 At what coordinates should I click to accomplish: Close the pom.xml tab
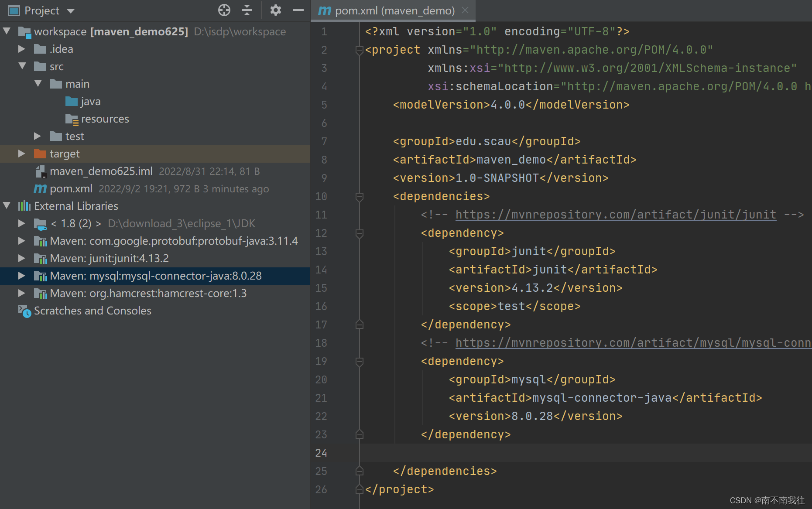pos(465,10)
